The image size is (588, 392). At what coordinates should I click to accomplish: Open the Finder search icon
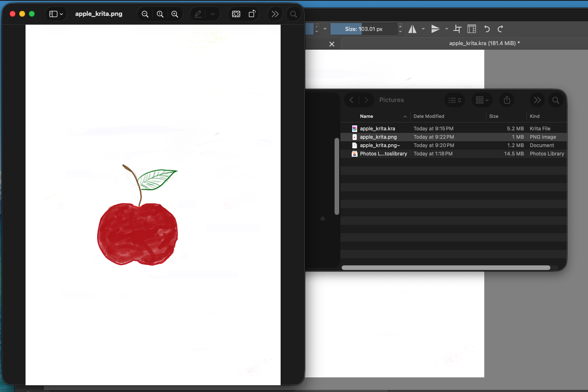[556, 100]
